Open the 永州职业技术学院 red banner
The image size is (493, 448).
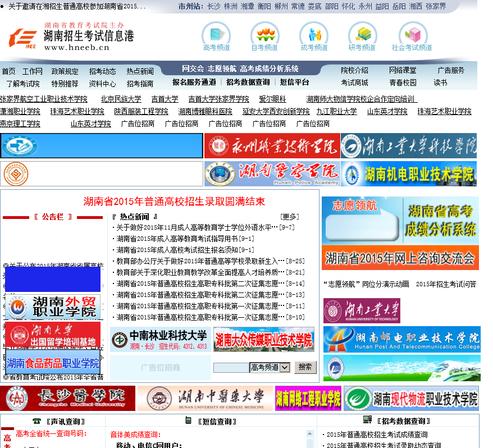272,146
